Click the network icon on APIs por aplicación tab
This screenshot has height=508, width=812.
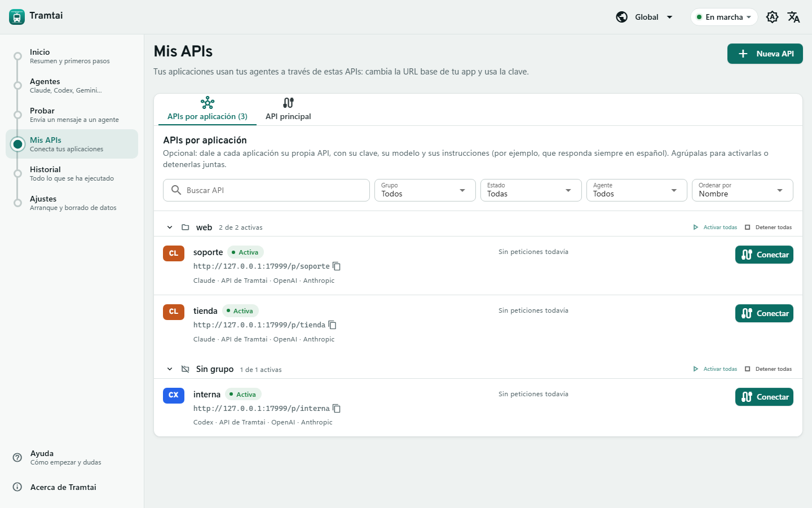[208, 103]
